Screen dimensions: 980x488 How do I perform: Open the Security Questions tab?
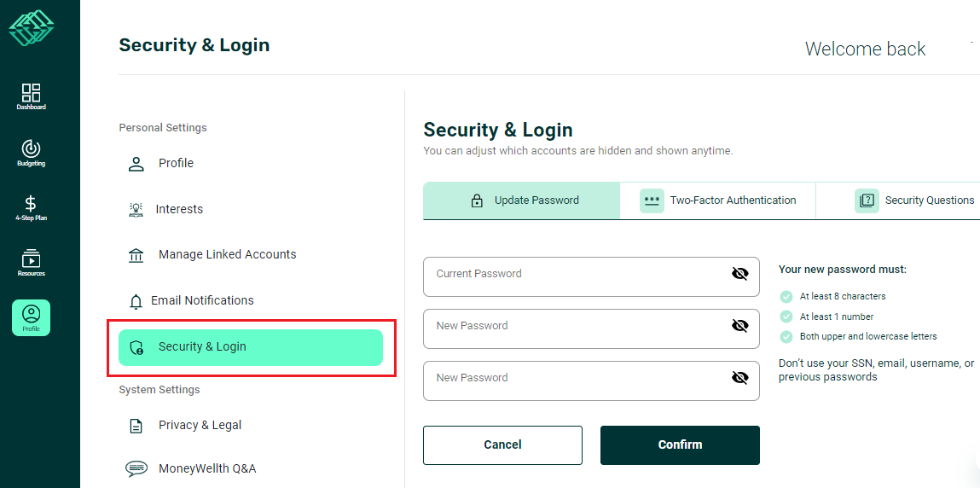914,200
